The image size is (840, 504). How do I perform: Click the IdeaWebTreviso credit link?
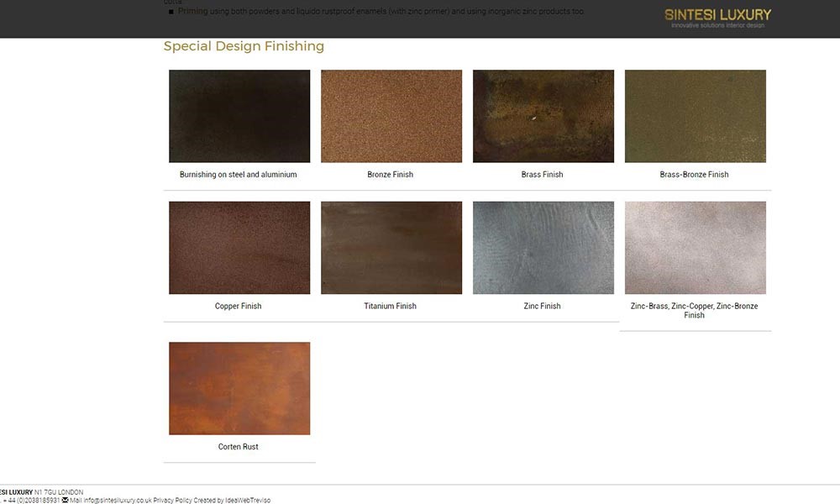[248, 501]
